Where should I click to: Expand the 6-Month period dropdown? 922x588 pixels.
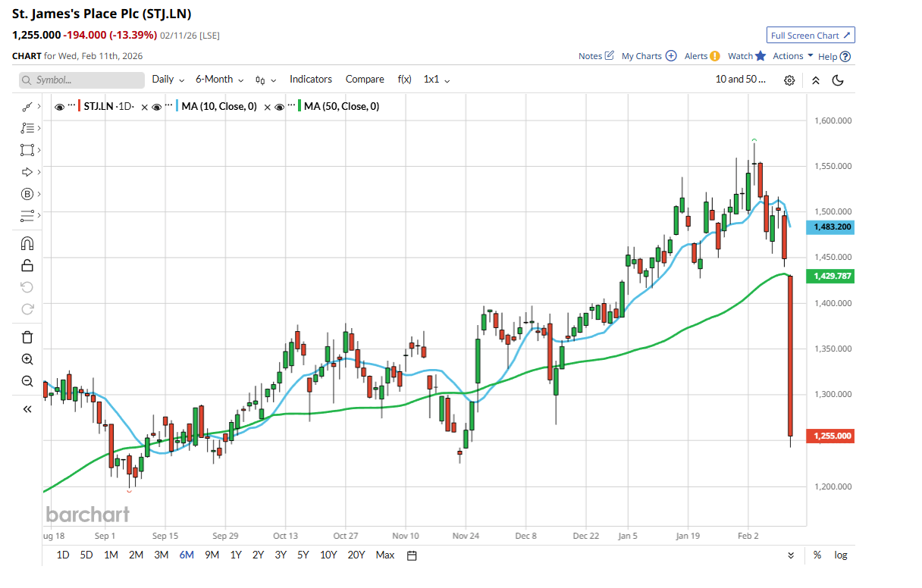tap(219, 79)
